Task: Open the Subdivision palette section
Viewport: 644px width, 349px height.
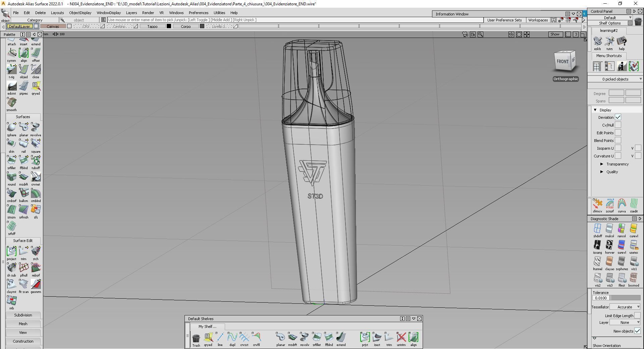Action: point(23,315)
